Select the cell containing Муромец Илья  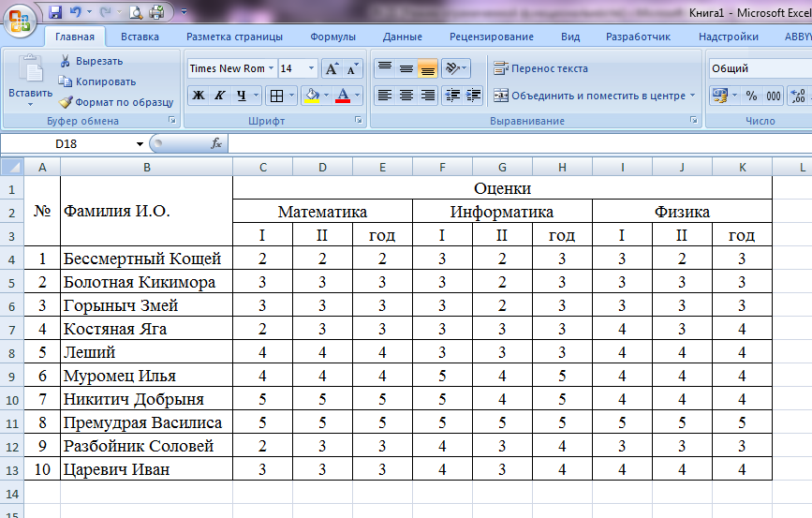tap(146, 376)
